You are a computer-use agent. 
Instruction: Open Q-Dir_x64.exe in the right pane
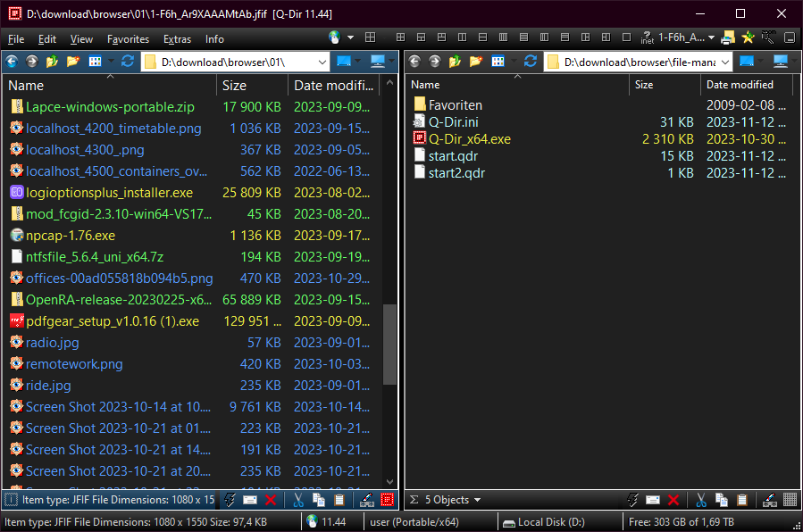[x=469, y=139]
